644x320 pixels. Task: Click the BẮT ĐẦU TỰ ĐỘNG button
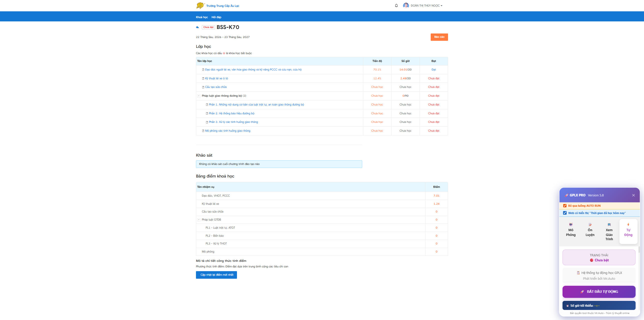599,292
